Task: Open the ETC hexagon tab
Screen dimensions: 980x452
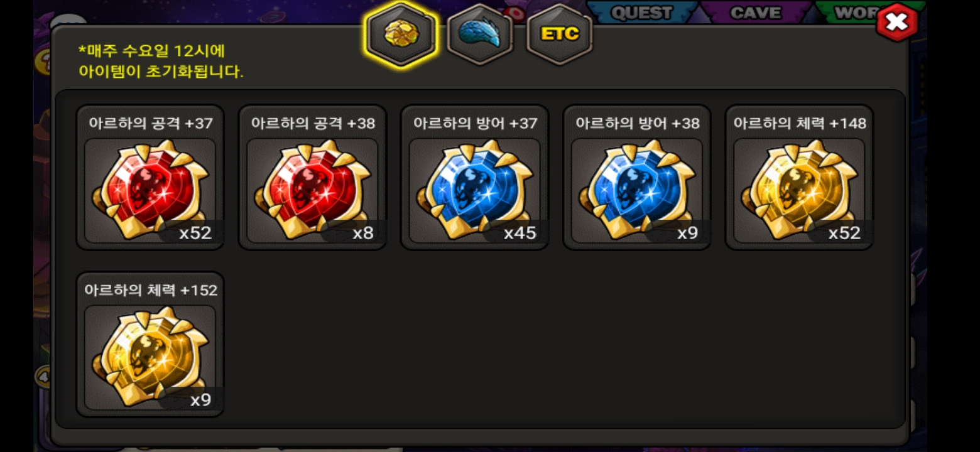Action: tap(559, 34)
